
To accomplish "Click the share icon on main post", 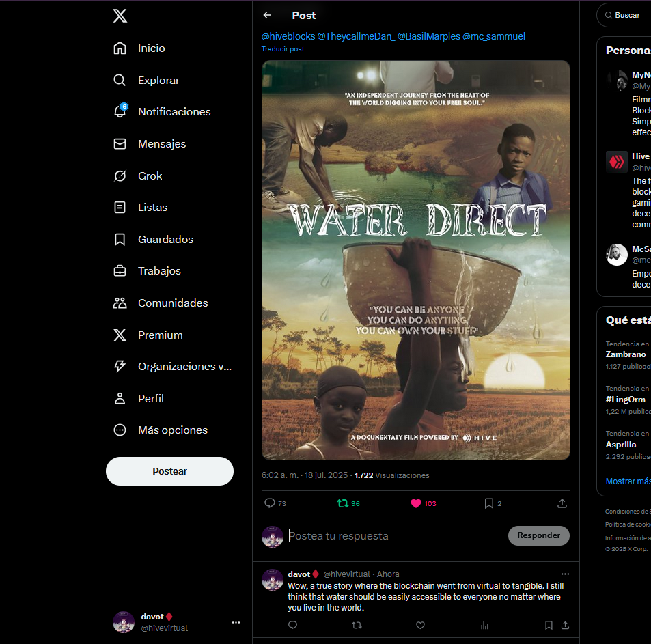I will 562,503.
